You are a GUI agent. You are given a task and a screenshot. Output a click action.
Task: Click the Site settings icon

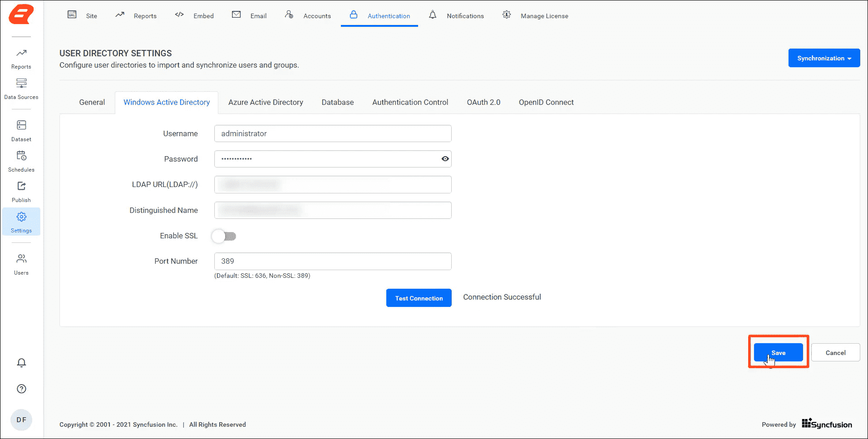click(72, 15)
